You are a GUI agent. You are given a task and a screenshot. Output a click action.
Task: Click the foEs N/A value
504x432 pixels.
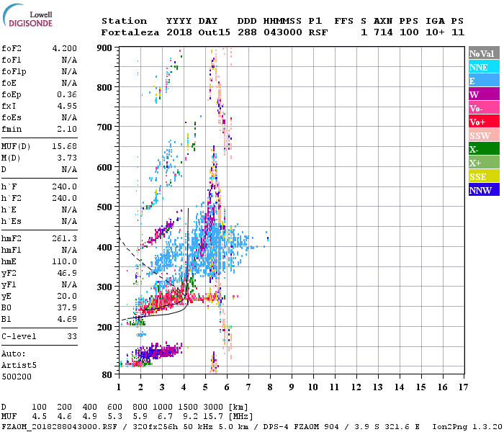pos(69,117)
